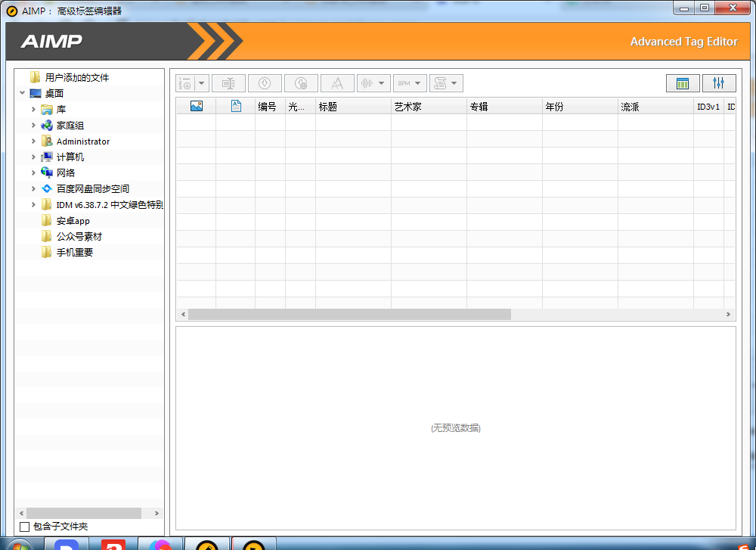756x550 pixels.
Task: Expand the IDM v6.38.7.2 folder node
Action: click(x=33, y=204)
